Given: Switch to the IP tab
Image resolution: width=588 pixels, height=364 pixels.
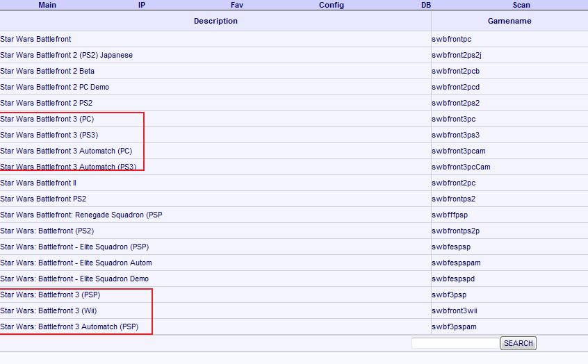Looking at the screenshot, I should pyautogui.click(x=142, y=5).
